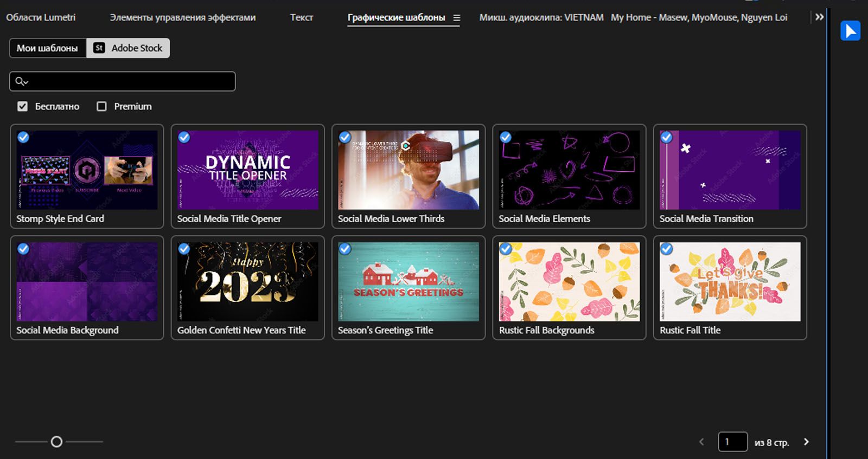Click licensed badge on Social Media Background
The width and height of the screenshot is (868, 459).
click(x=23, y=249)
